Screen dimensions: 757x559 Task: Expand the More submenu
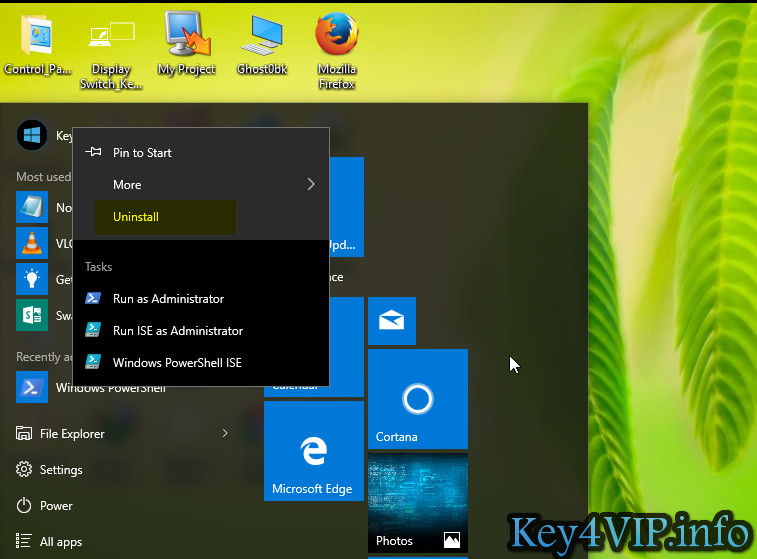(201, 184)
